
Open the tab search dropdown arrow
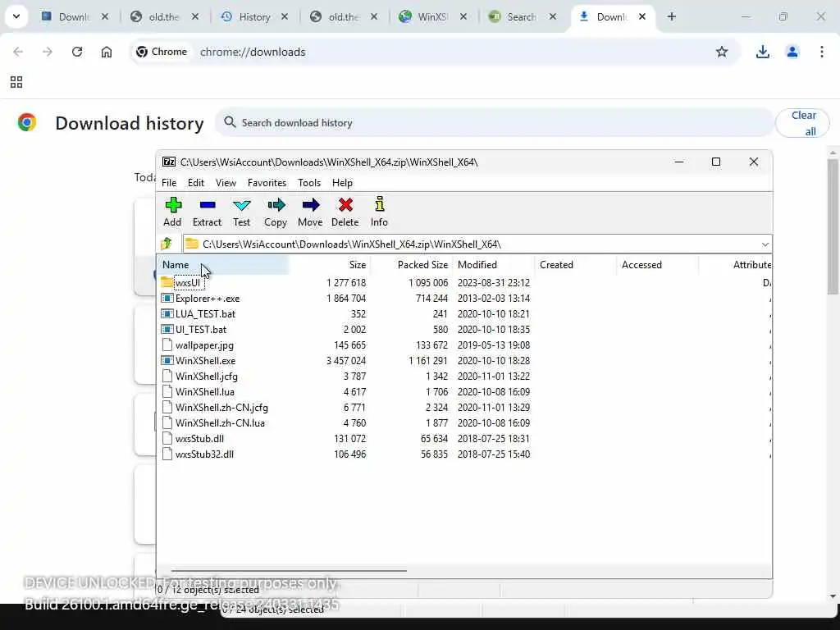pos(16,16)
